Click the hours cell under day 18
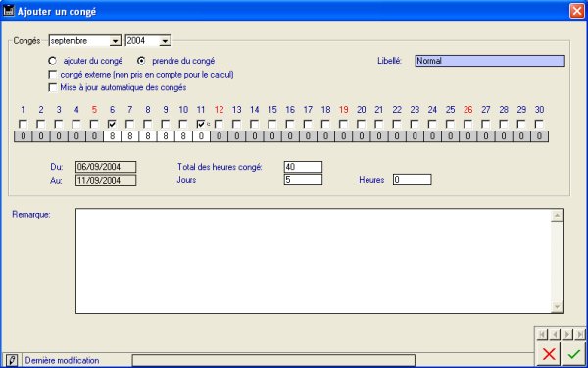 326,136
